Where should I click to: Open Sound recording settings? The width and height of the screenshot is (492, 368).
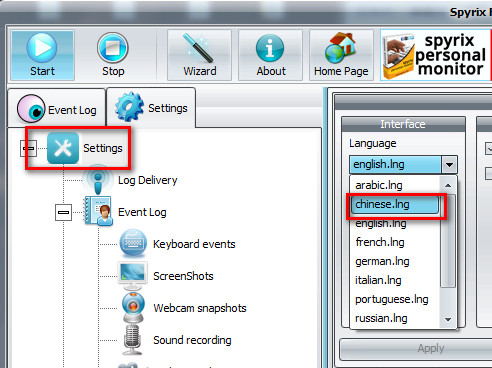tap(192, 340)
